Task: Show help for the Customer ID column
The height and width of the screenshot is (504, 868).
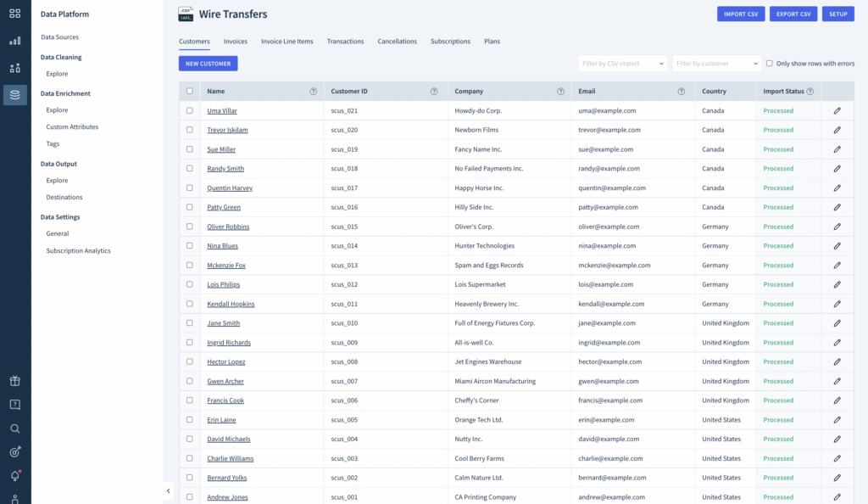Action: (434, 92)
